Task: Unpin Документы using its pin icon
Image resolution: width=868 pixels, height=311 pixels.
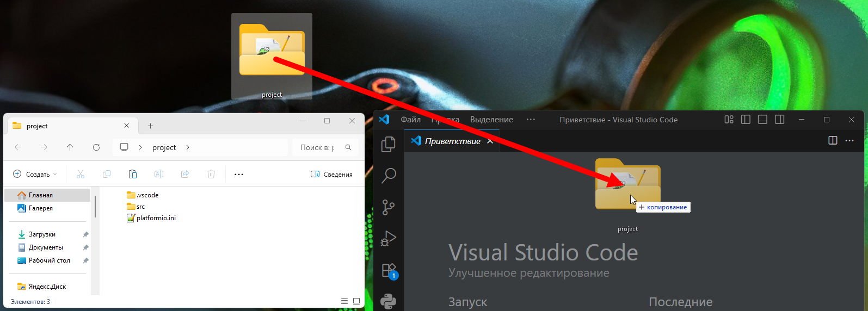Action: pos(85,247)
